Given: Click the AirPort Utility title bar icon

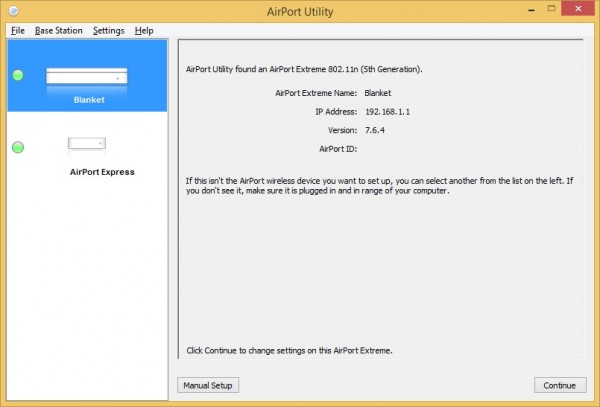Looking at the screenshot, I should [x=13, y=11].
